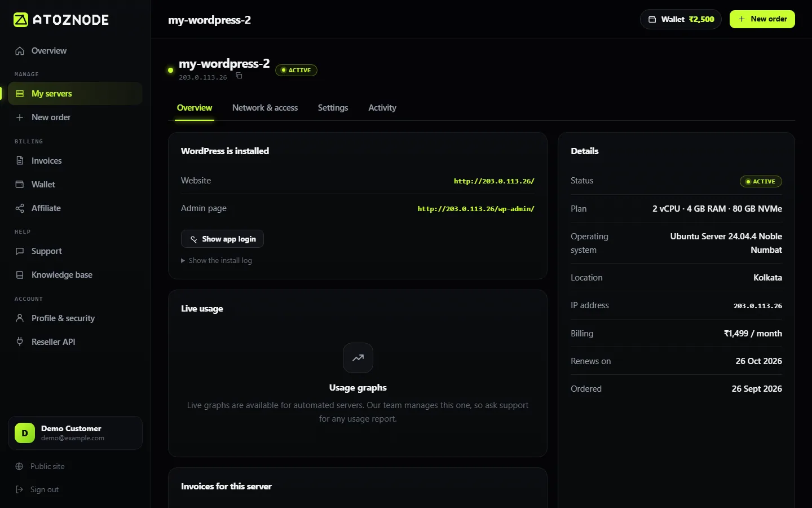
Task: Open the Support page
Action: (x=75, y=251)
